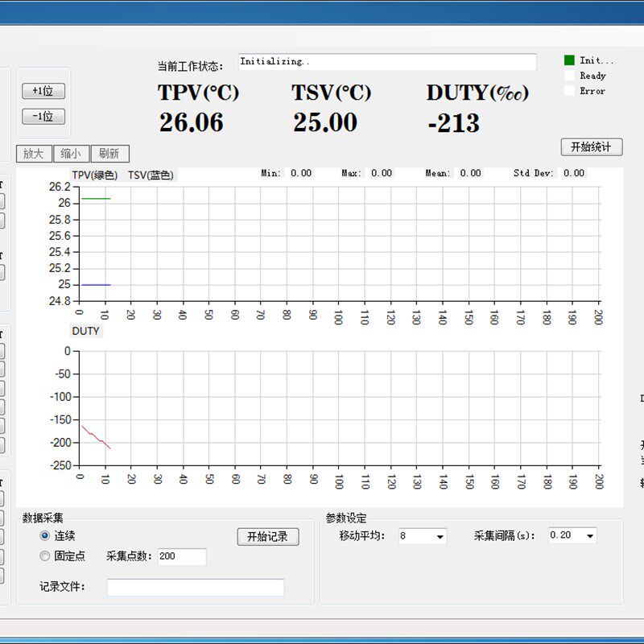Click the 刷新 refresh button
Image resolution: width=644 pixels, height=644 pixels.
click(109, 154)
